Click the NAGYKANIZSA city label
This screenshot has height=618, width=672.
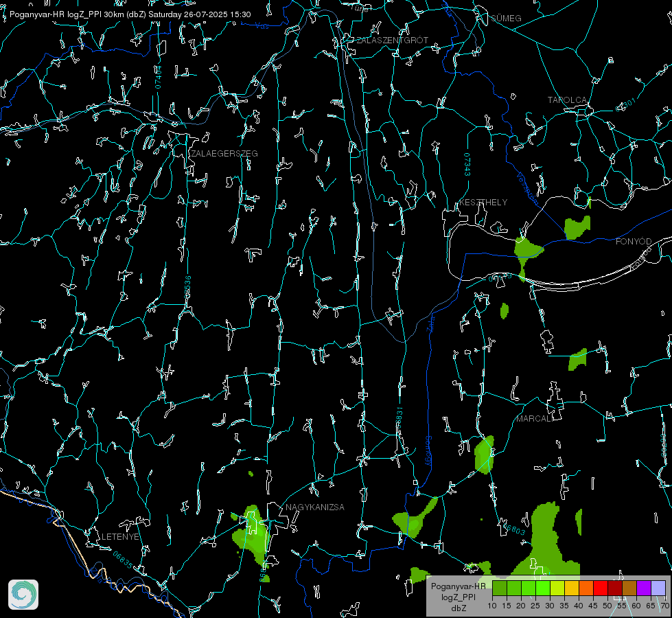[315, 507]
